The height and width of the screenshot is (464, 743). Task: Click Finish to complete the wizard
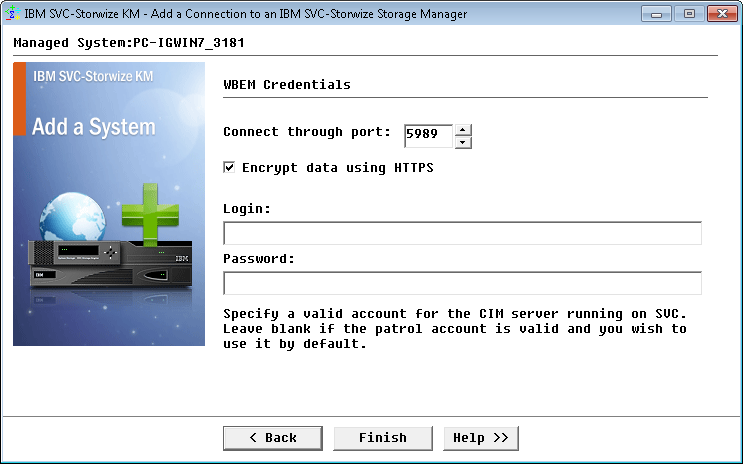point(383,438)
